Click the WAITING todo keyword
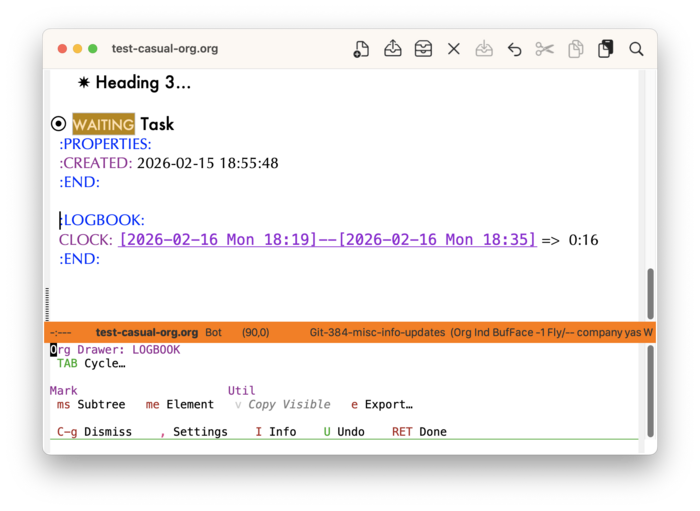This screenshot has width=700, height=511. (103, 125)
